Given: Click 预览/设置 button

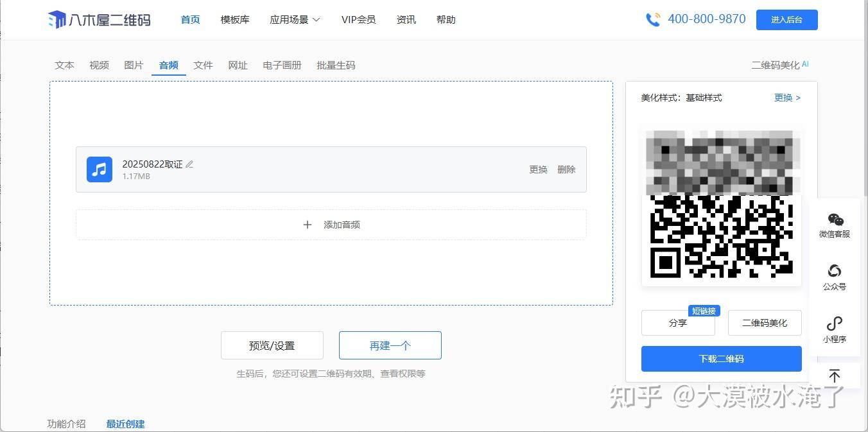Looking at the screenshot, I should (272, 345).
